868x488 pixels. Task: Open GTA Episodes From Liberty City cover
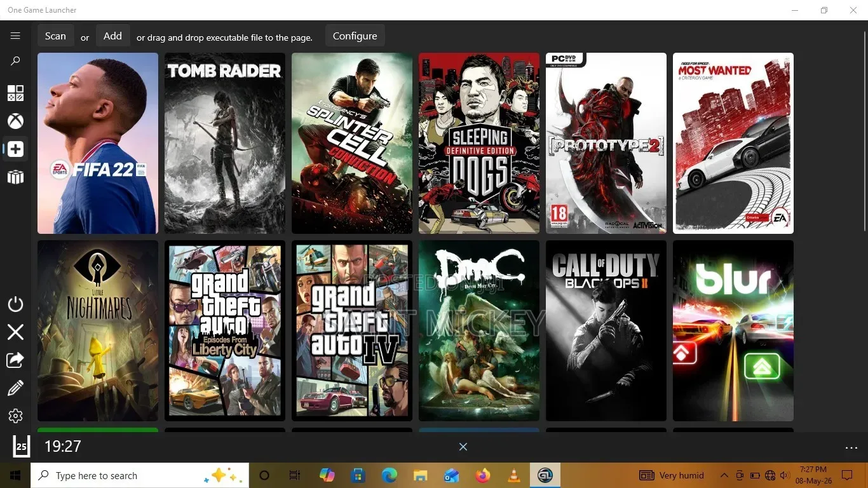tap(225, 330)
